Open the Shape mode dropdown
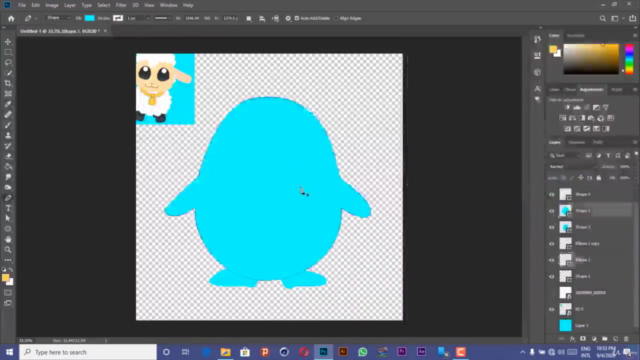640x360 pixels. [x=58, y=18]
